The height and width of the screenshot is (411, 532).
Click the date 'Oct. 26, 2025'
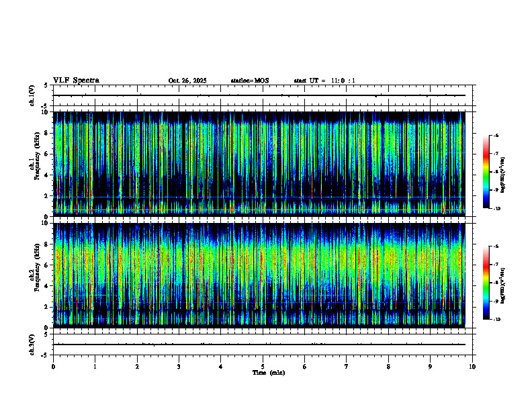pos(187,81)
